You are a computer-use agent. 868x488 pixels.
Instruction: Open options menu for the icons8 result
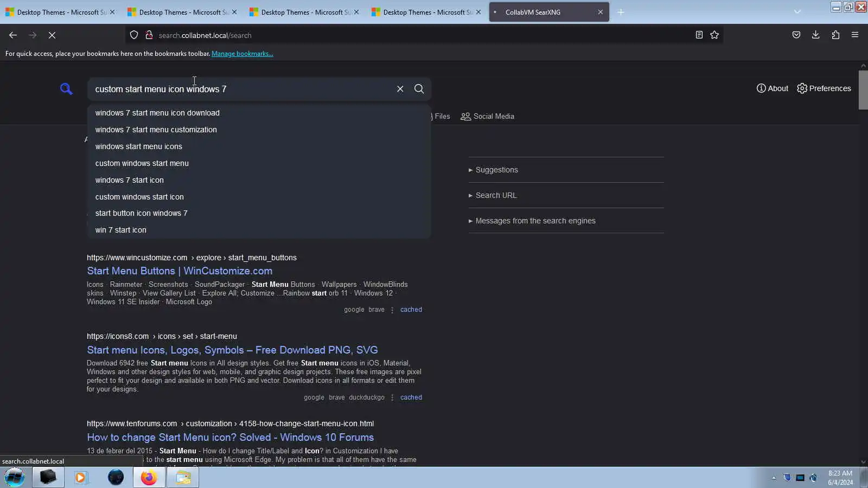tap(392, 398)
